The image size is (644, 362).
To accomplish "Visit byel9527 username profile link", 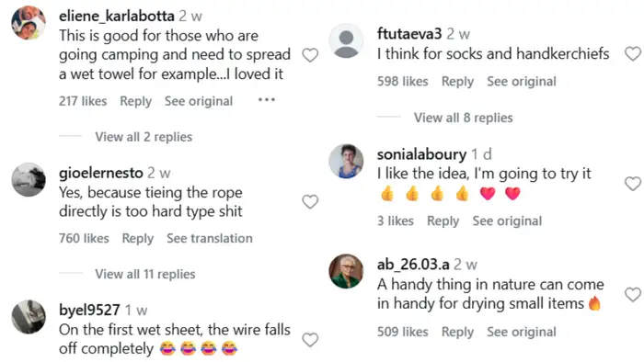I will pos(89,310).
